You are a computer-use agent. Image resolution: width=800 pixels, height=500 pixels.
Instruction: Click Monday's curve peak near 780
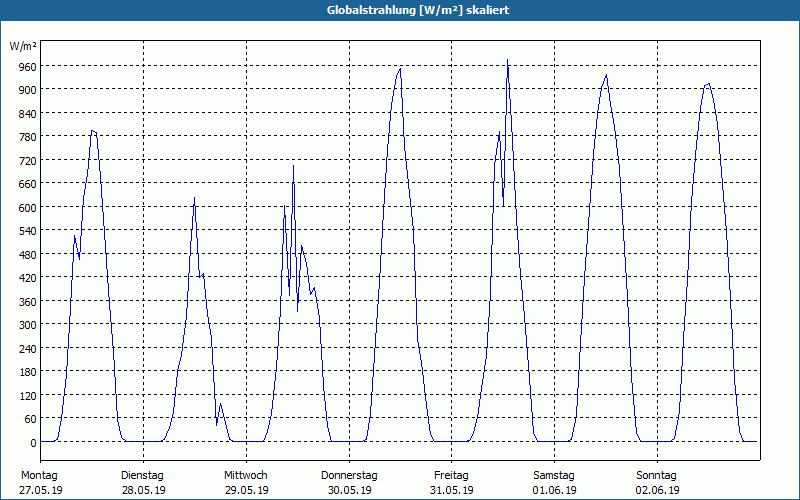point(93,131)
